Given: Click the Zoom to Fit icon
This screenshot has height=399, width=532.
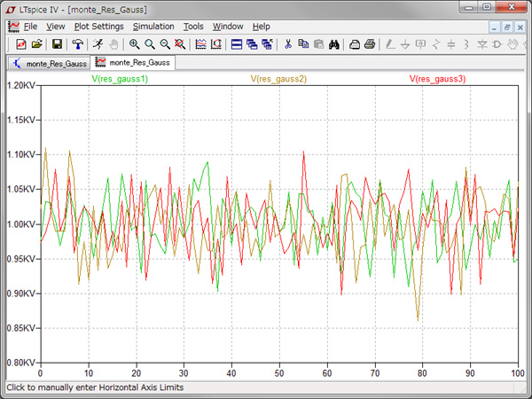Looking at the screenshot, I should point(181,43).
